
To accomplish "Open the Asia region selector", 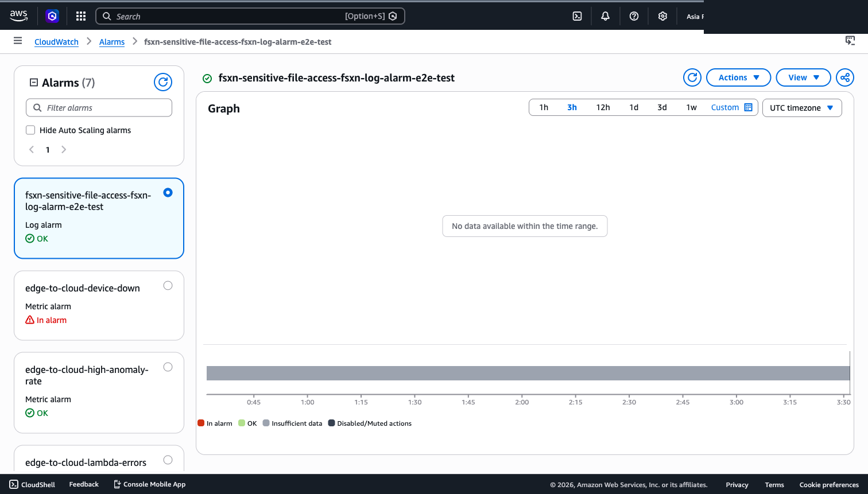I will (x=695, y=17).
